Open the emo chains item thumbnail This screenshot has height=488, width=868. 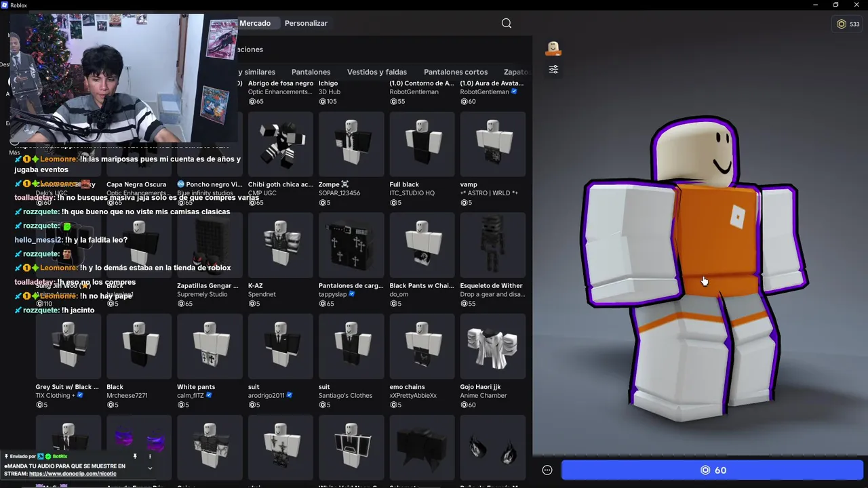tap(422, 346)
